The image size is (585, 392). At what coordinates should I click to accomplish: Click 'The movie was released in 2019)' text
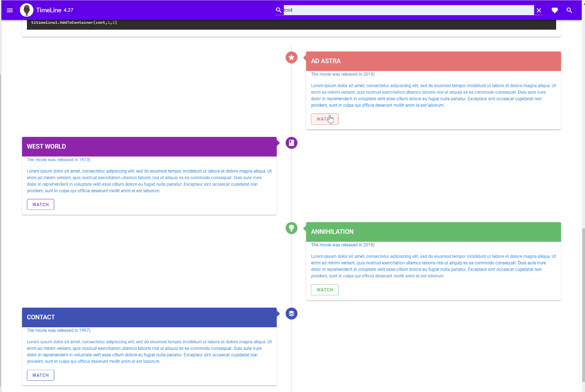(342, 74)
